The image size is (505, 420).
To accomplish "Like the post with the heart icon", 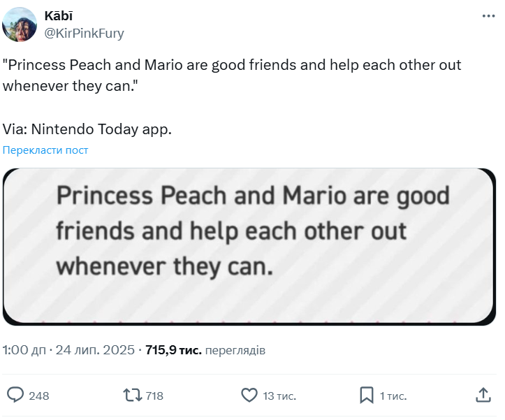I will (x=249, y=396).
